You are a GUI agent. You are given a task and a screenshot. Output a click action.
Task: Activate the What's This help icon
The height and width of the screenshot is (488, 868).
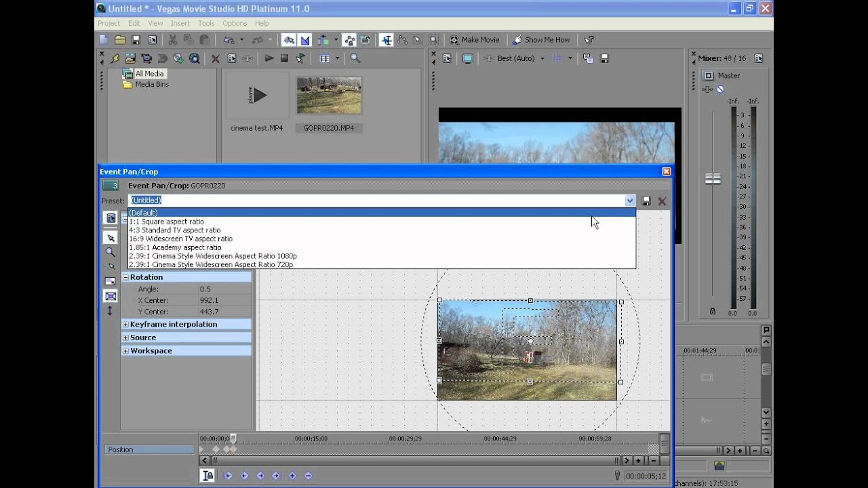(589, 40)
